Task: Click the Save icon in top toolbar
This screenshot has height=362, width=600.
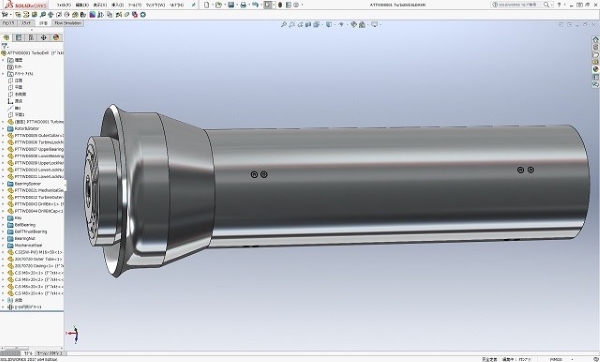Action: pos(231,5)
